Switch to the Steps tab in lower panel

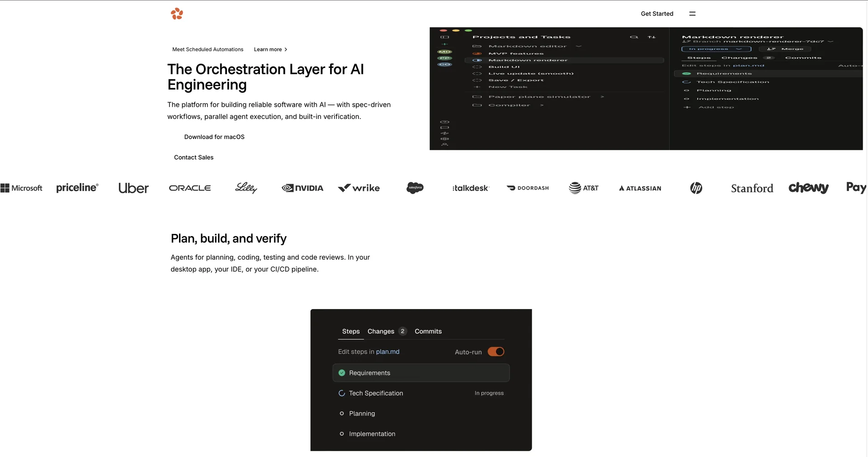[351, 331]
